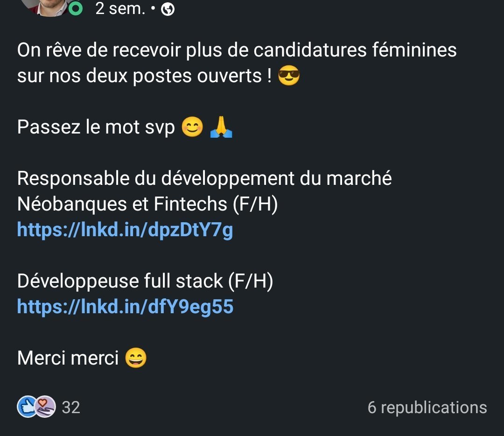Tap the public visibility globe icon

(x=168, y=9)
